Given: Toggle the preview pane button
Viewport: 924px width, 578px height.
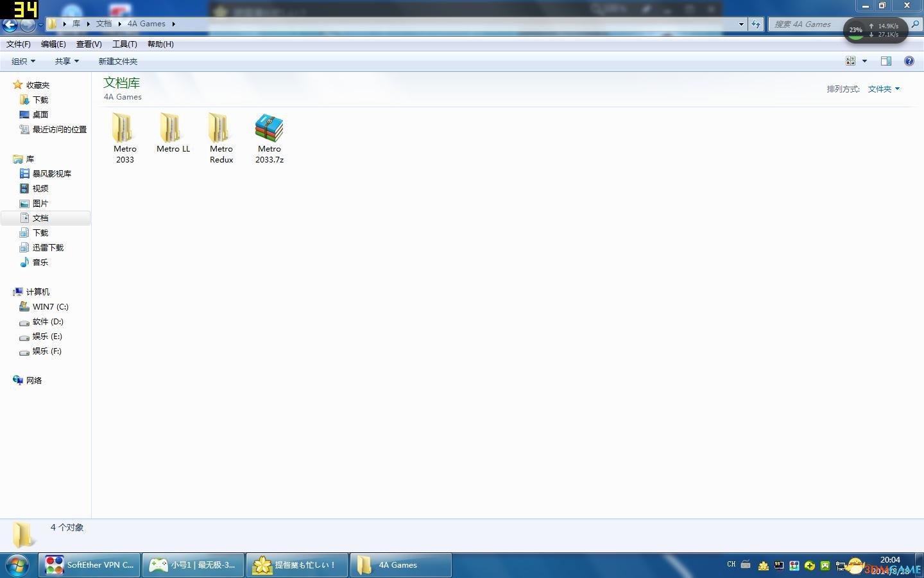Looking at the screenshot, I should tap(886, 61).
